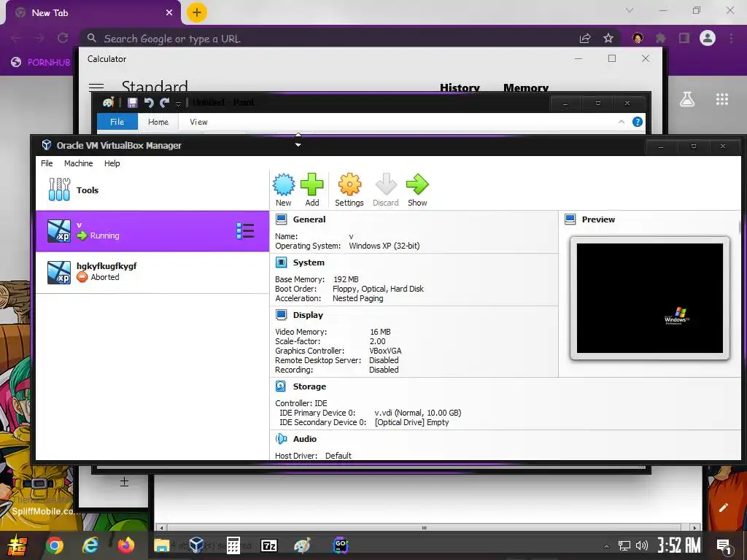
Task: Click the horizontal scrollbar thumb in Paint
Action: (424, 528)
